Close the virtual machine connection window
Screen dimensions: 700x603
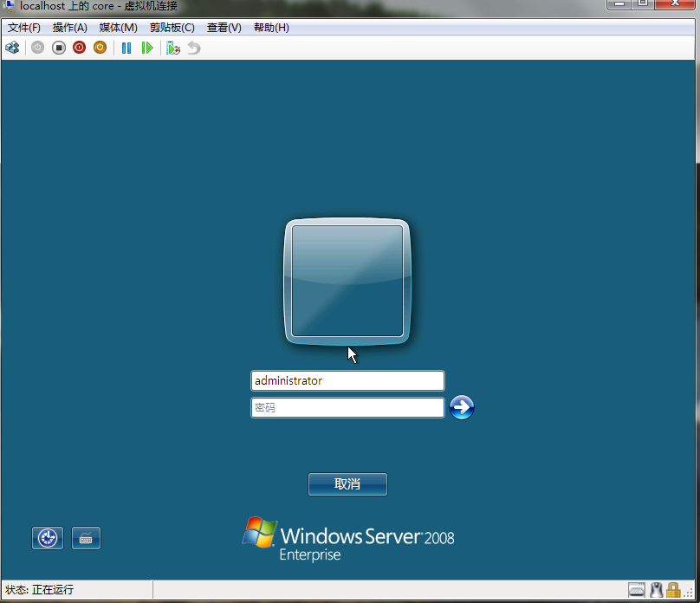[x=675, y=4]
